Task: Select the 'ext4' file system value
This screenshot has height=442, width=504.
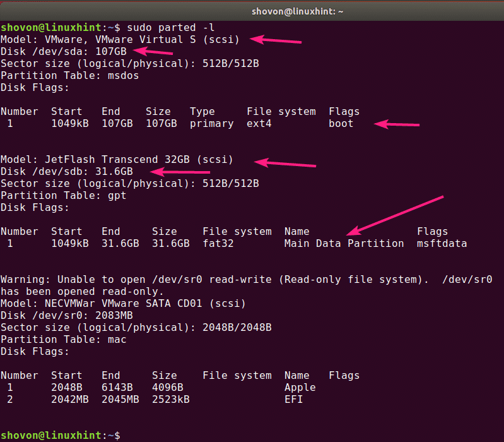Action: pyautogui.click(x=259, y=124)
